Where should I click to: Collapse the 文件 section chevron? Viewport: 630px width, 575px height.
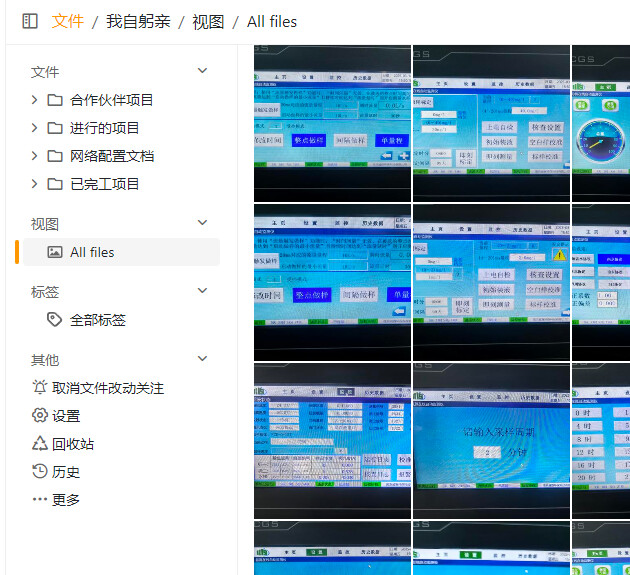(202, 71)
